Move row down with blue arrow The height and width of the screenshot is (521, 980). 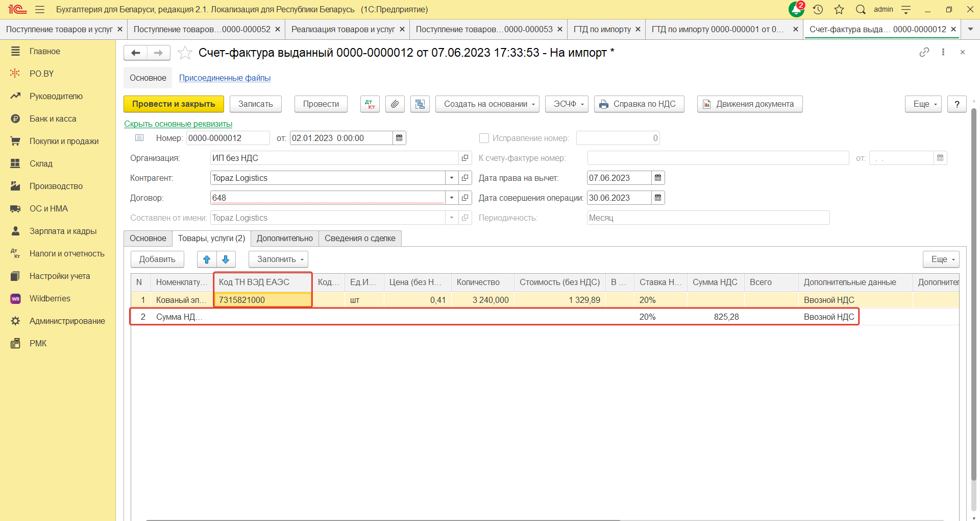coord(226,259)
